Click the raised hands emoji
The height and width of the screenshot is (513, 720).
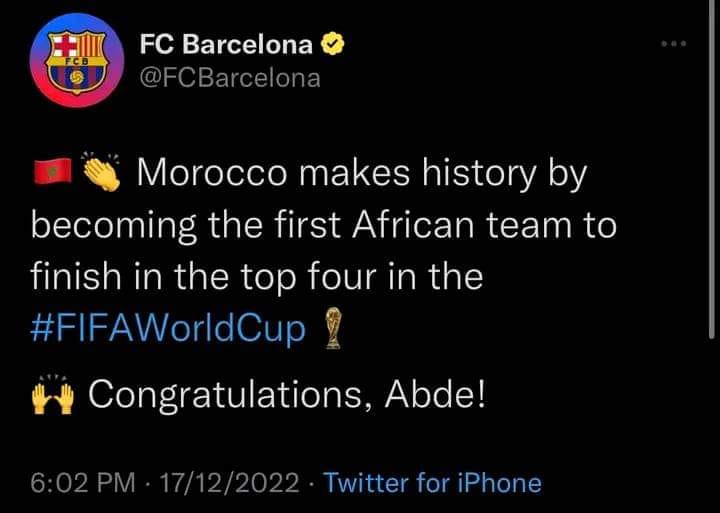pyautogui.click(x=53, y=394)
